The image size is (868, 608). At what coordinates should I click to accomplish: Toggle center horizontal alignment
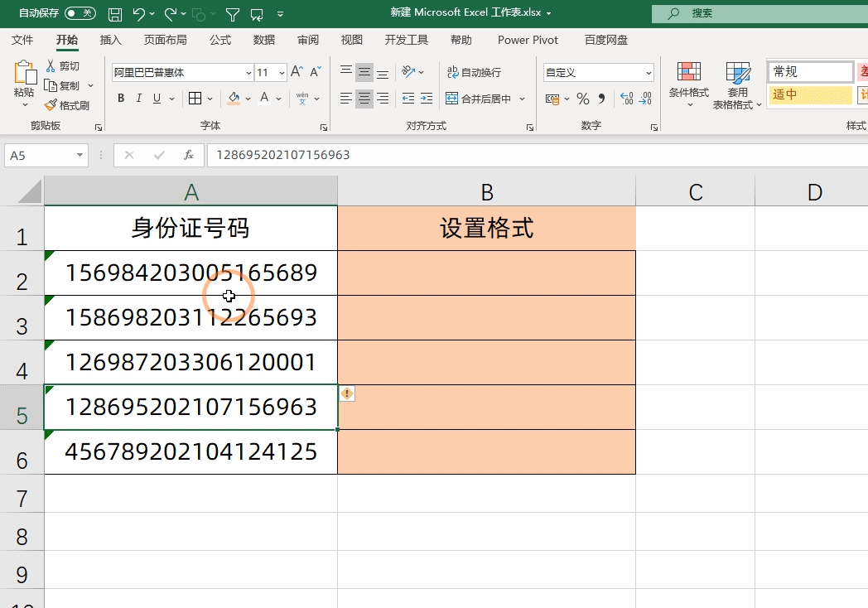[x=364, y=99]
